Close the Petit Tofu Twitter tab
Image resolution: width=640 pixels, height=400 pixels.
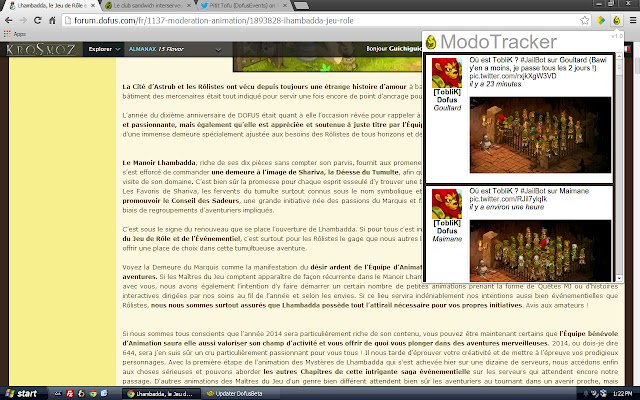pyautogui.click(x=284, y=6)
